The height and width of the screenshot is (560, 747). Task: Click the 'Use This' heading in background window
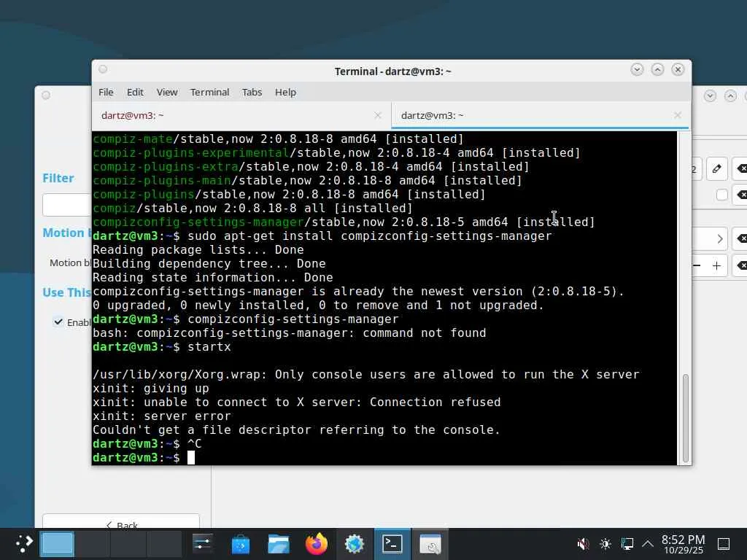[66, 292]
